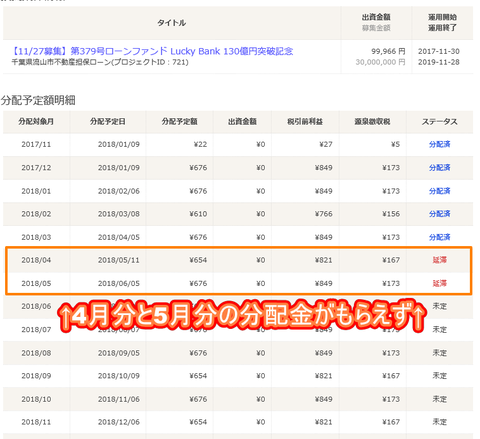Click the 分配予定額 column header
The width and height of the screenshot is (480, 439).
179,122
